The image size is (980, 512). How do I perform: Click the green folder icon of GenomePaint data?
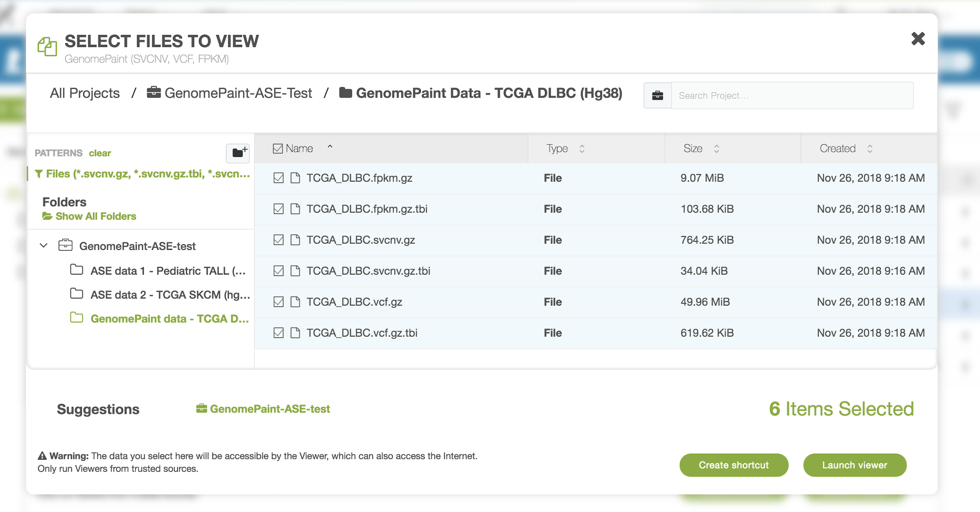click(x=76, y=318)
